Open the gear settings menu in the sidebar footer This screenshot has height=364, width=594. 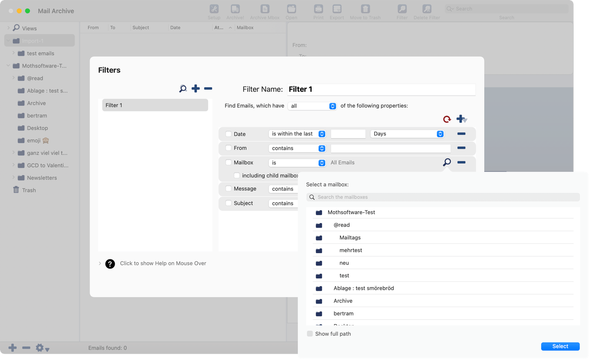(42, 348)
